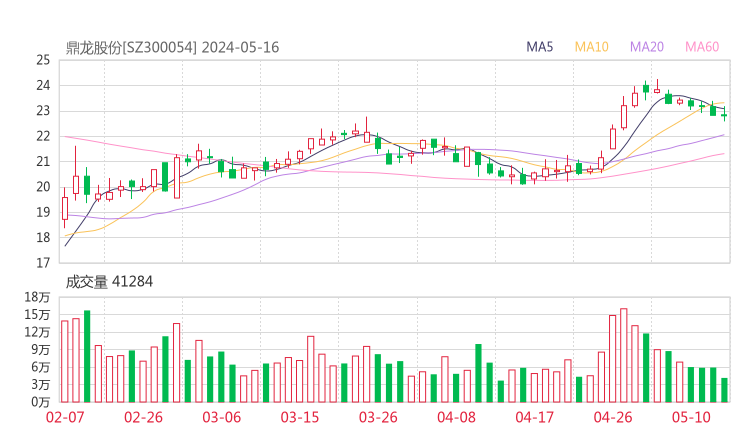This screenshot has height=440, width=740.
Task: Click the 03-26 date label
Action: 378,417
